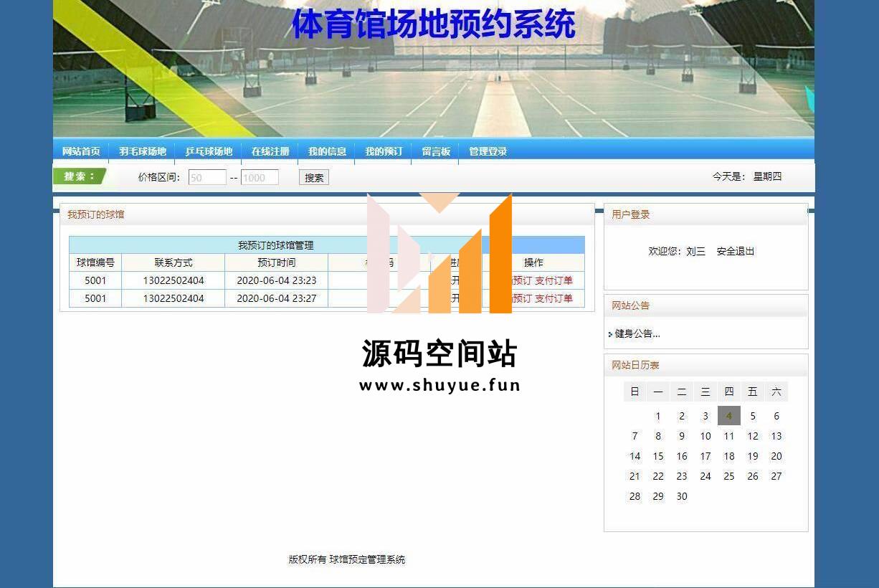
Task: Select date 30 in the calendar
Action: 682,496
